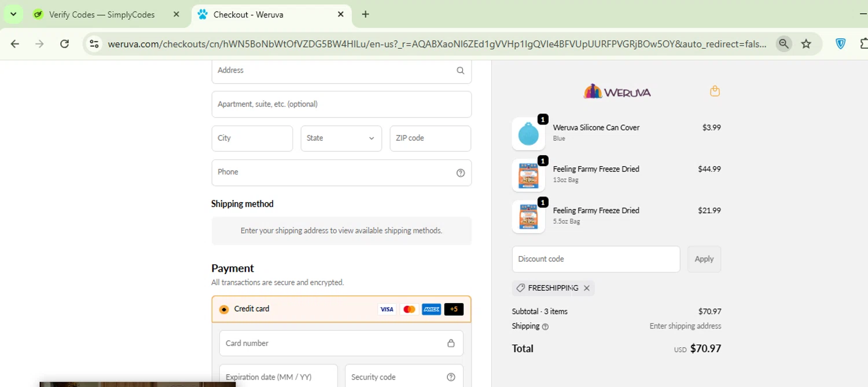Click the weruva.com URL in address bar
Screen dimensions: 868x387
[x=437, y=43]
